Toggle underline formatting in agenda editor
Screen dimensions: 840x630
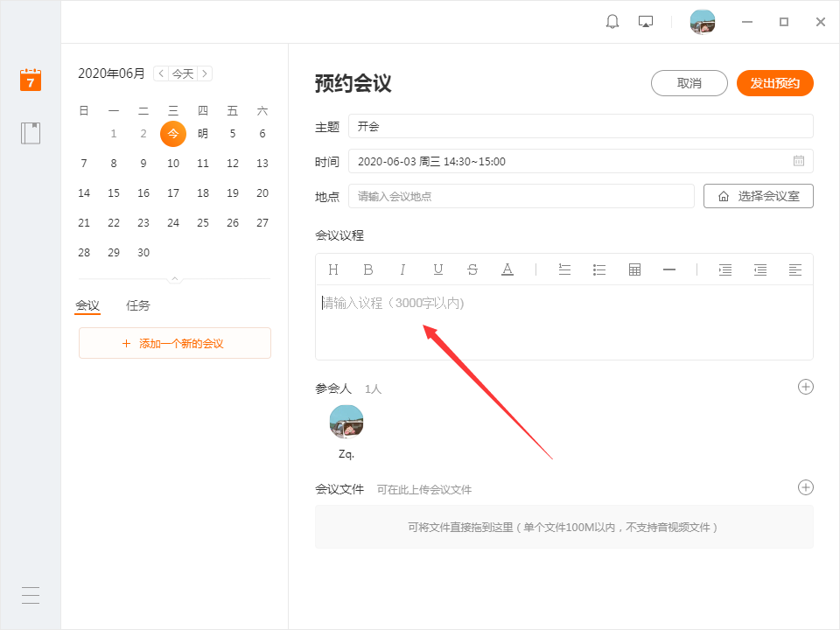(438, 269)
